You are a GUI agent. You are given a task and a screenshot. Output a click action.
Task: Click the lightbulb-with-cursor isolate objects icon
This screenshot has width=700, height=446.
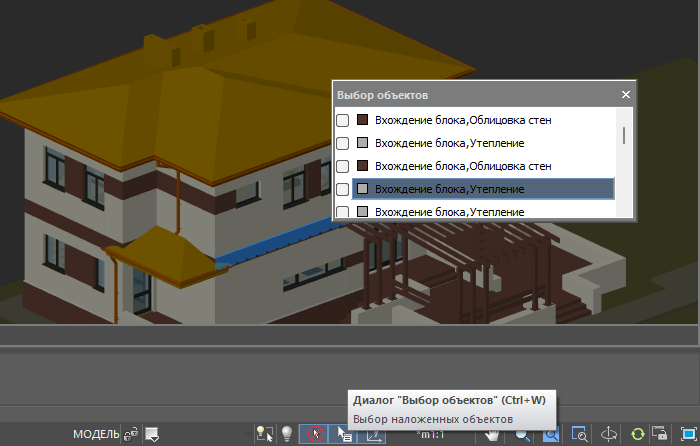click(264, 433)
